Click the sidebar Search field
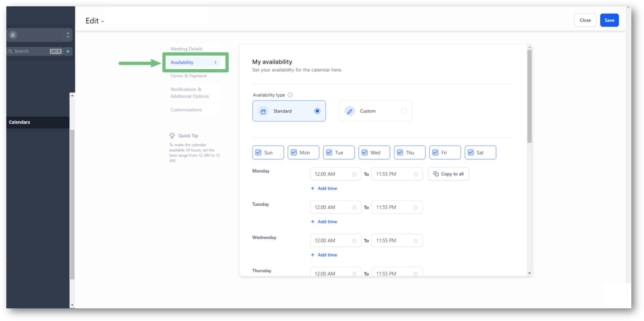The image size is (644, 321). tap(35, 51)
